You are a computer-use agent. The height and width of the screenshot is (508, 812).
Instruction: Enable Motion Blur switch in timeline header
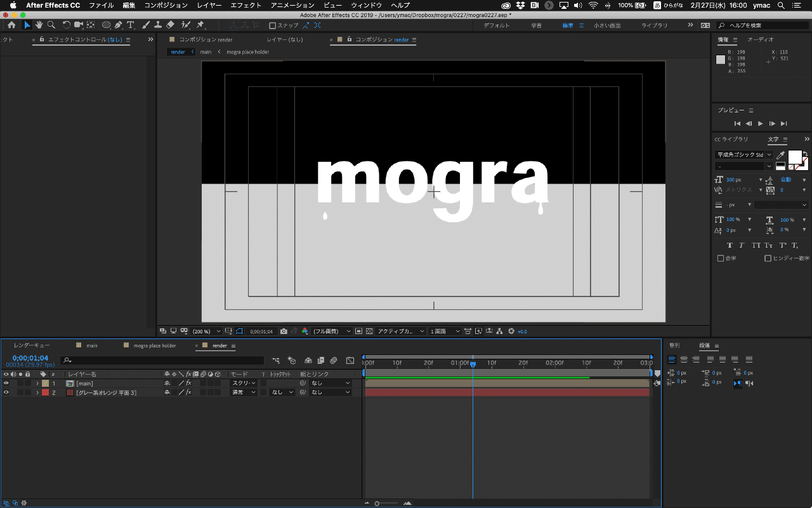tap(333, 360)
